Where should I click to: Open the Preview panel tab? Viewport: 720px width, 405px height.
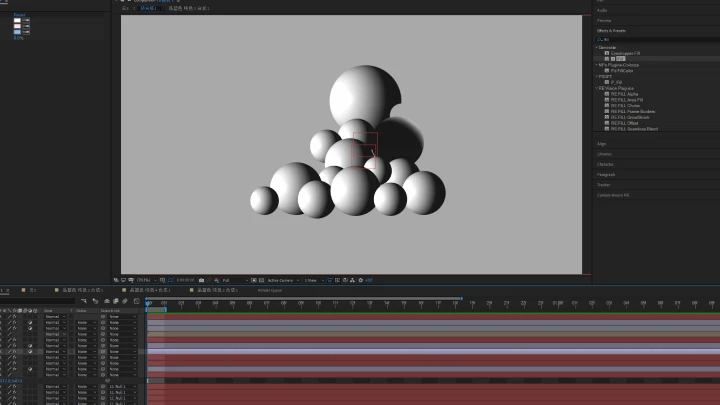[604, 21]
